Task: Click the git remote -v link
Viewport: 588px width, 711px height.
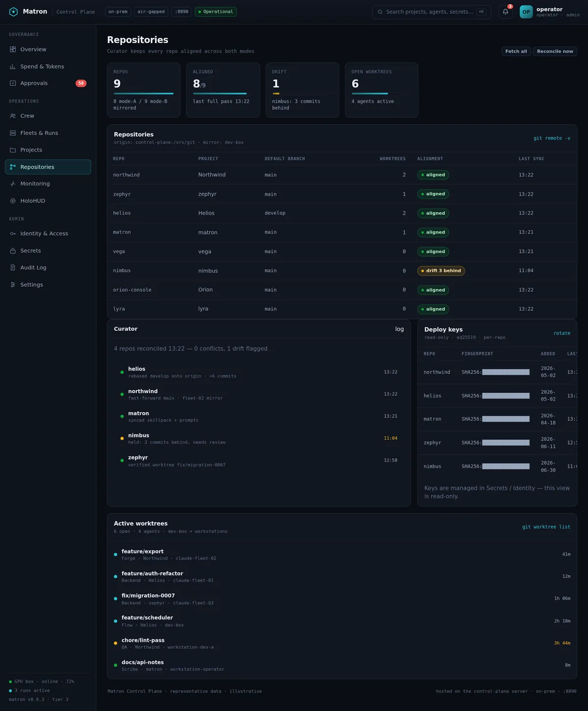Action: pos(552,138)
